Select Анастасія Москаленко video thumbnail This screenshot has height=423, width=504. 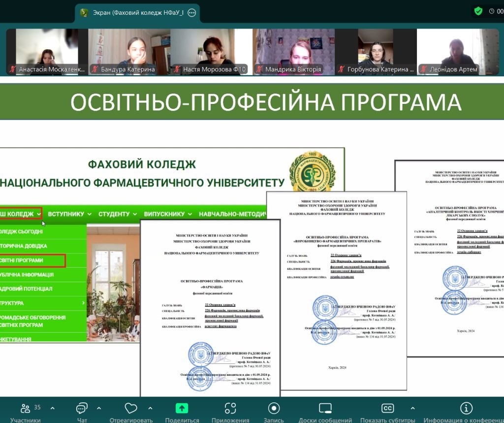pyautogui.click(x=47, y=52)
